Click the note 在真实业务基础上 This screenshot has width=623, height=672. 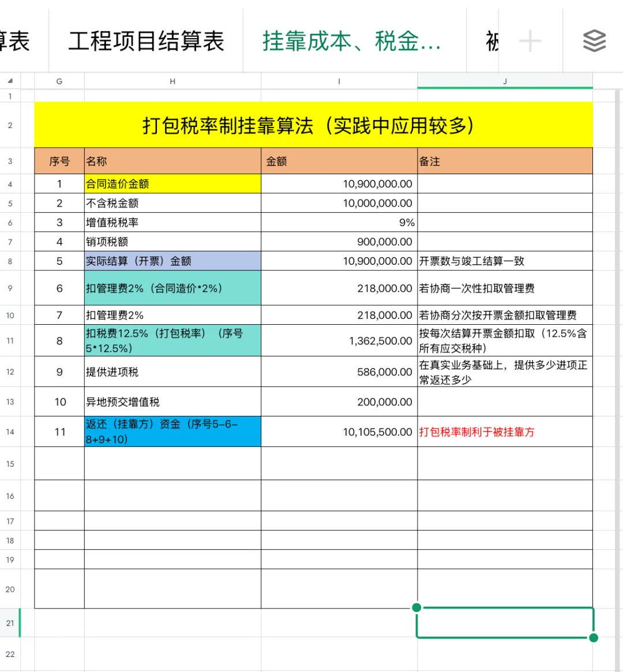click(505, 371)
